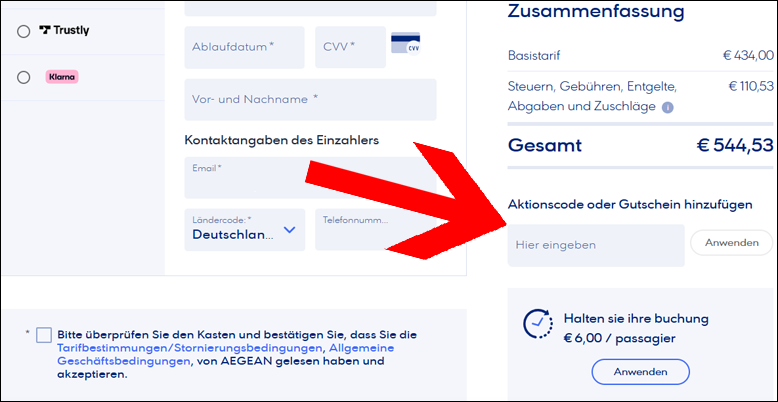Click the promo code 'Hier eingeben' field
The image size is (778, 402).
(596, 245)
